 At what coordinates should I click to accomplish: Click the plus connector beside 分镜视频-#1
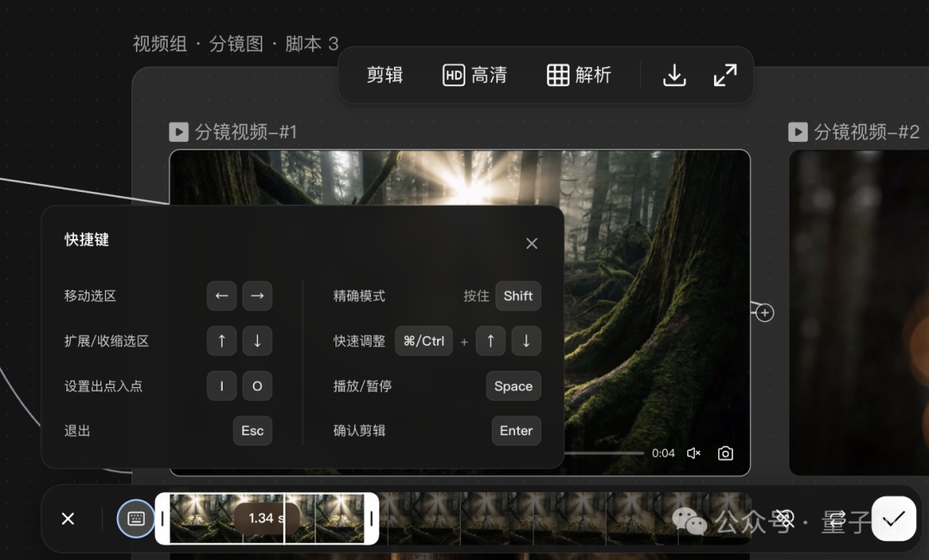765,313
